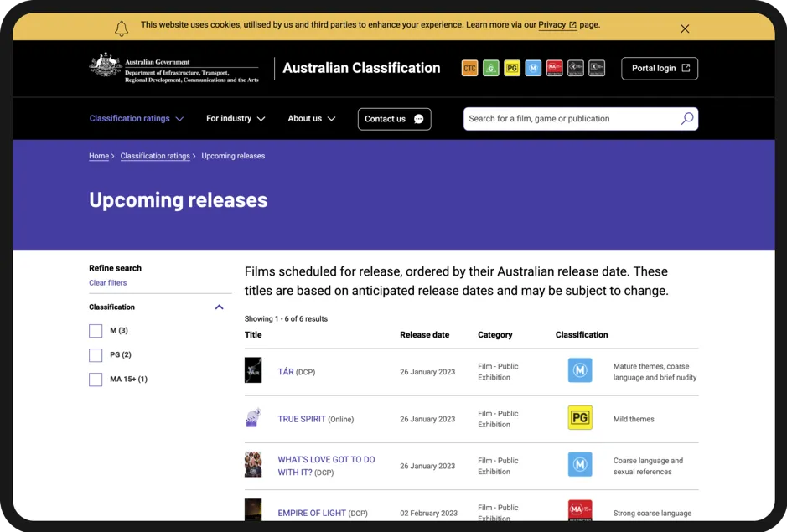This screenshot has height=532, width=787.
Task: Check the PG (2) filter checkbox
Action: 96,354
